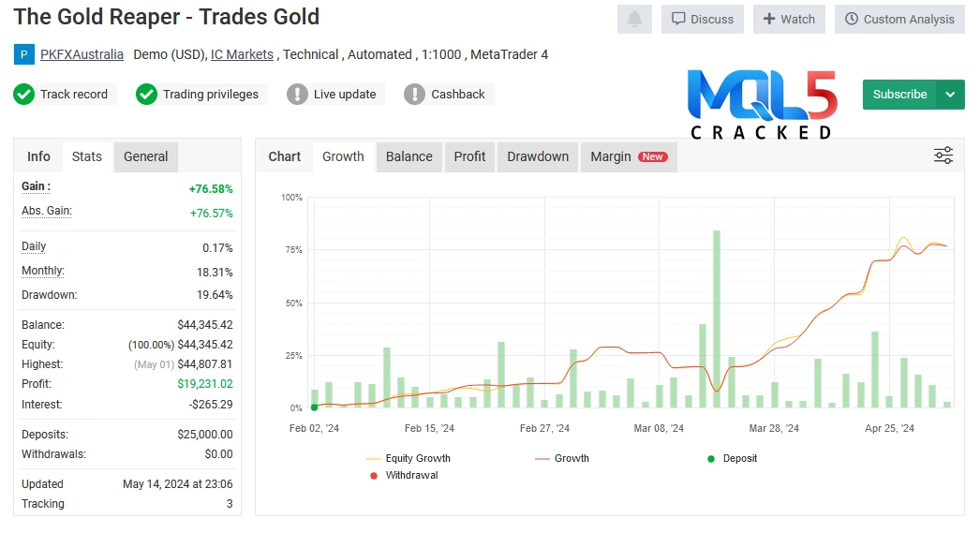The width and height of the screenshot is (980, 533).
Task: Select the Live update label
Action: coord(345,95)
